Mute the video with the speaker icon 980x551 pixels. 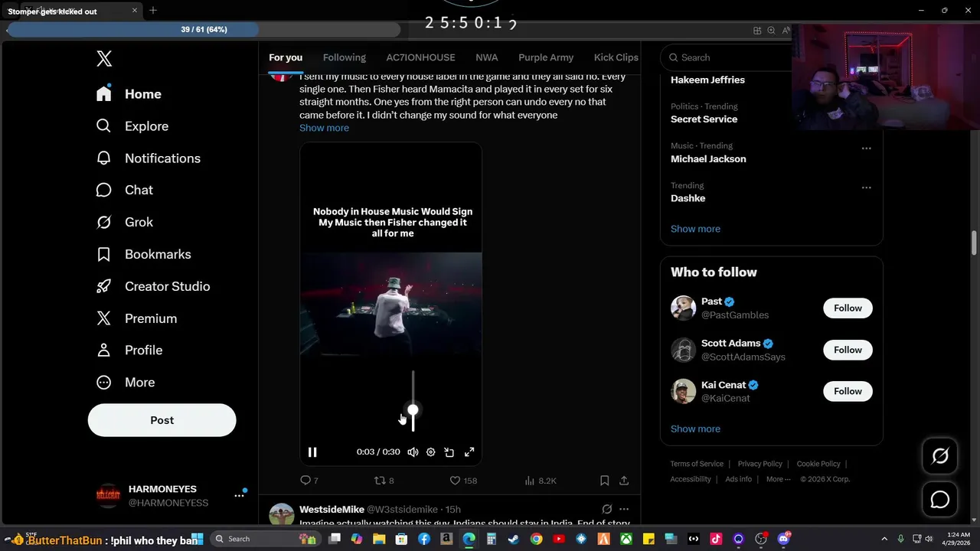pos(413,452)
